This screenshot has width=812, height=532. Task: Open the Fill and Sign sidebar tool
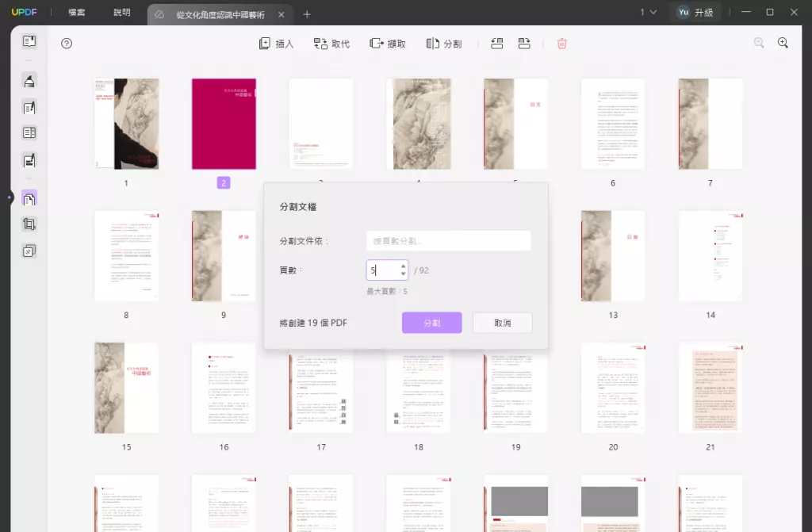click(x=29, y=160)
